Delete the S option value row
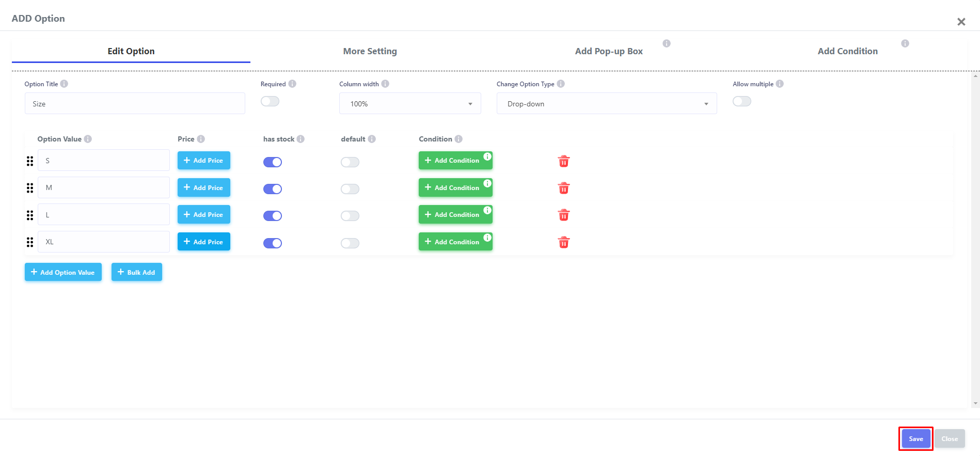The width and height of the screenshot is (980, 456). (564, 161)
